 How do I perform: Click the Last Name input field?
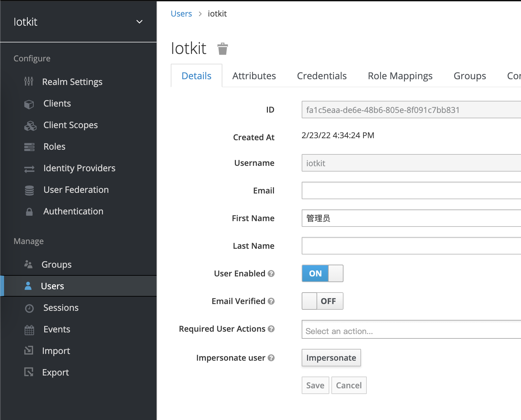[x=411, y=246]
